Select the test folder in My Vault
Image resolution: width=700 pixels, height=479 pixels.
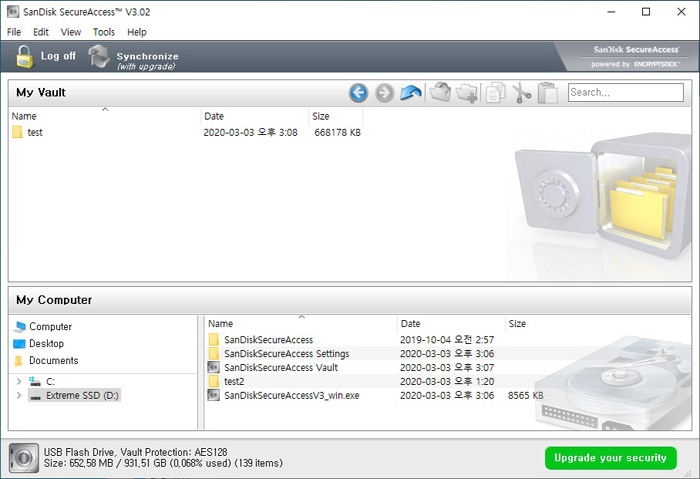[x=35, y=132]
